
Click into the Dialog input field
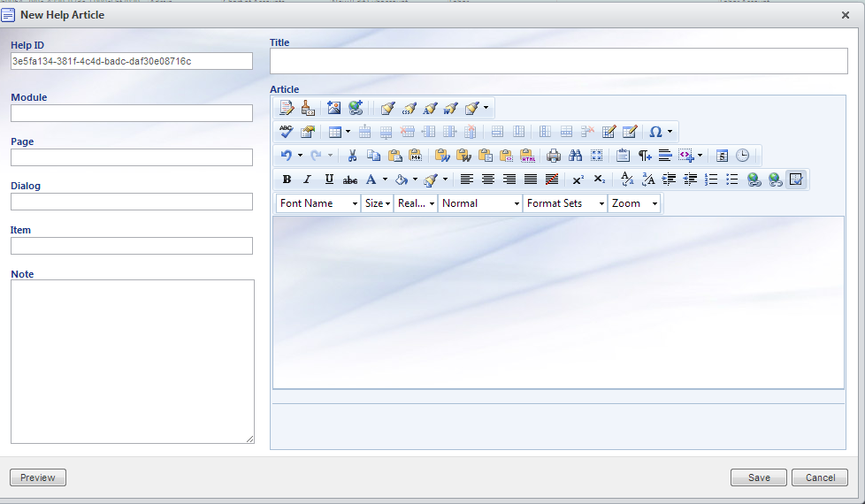[x=132, y=202]
